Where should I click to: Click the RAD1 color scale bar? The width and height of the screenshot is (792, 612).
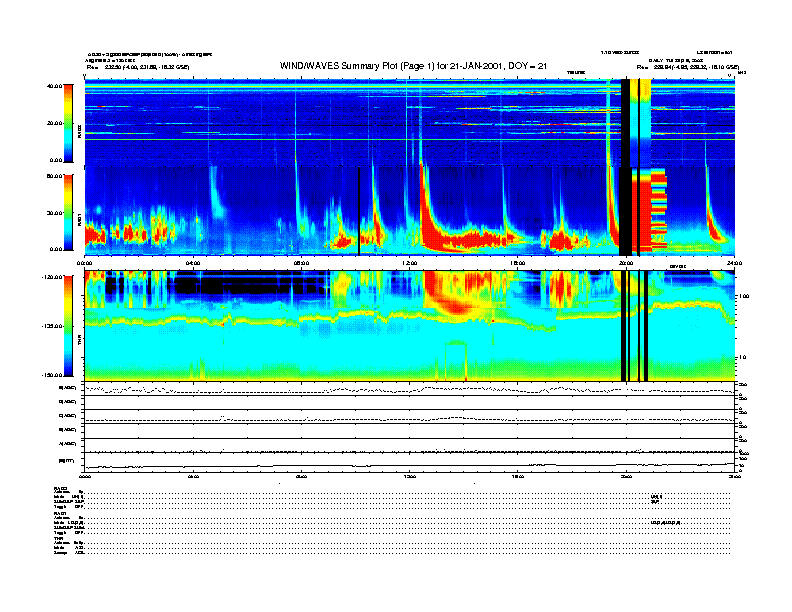tap(68, 212)
